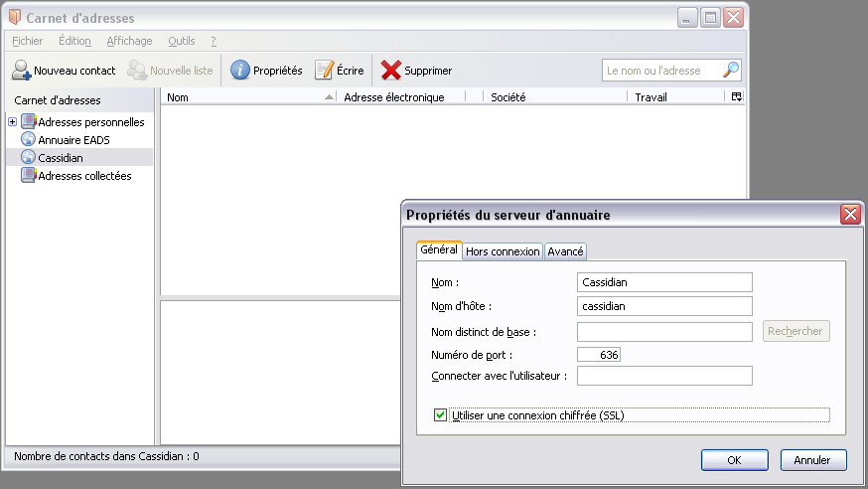Click the Nom d'hôte text field

tap(664, 306)
